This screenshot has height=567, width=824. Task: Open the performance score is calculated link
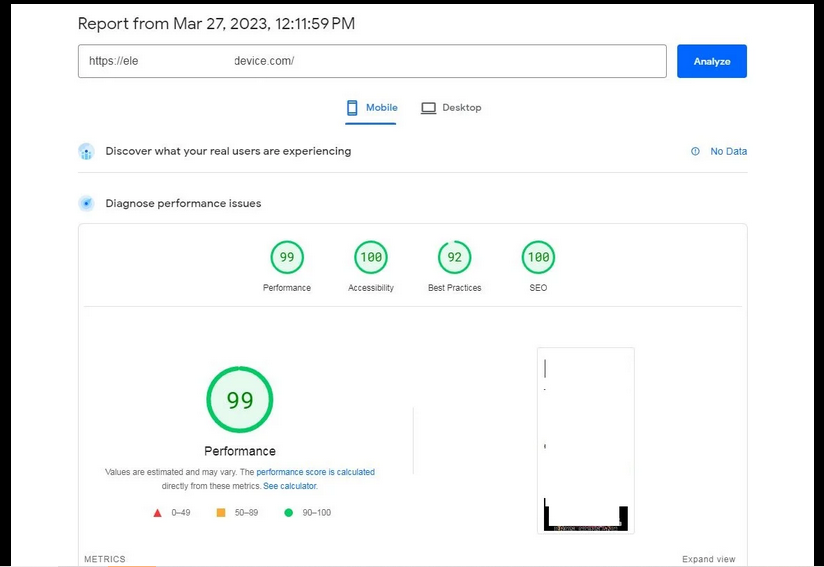click(x=315, y=472)
